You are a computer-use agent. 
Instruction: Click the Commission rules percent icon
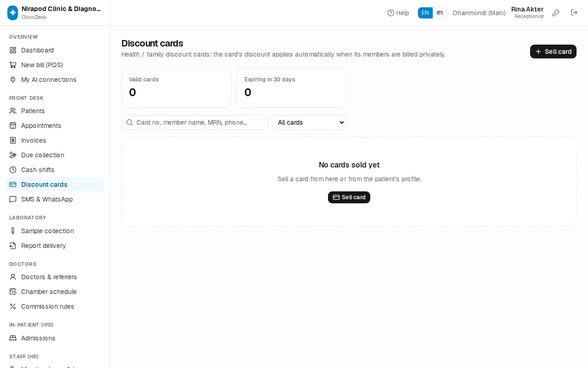click(13, 306)
